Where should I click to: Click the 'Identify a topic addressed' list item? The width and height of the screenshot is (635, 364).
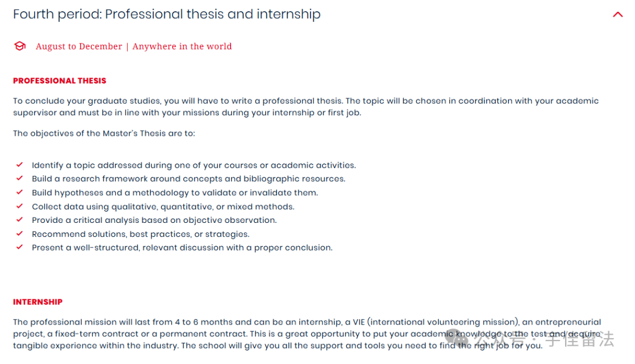pos(193,165)
